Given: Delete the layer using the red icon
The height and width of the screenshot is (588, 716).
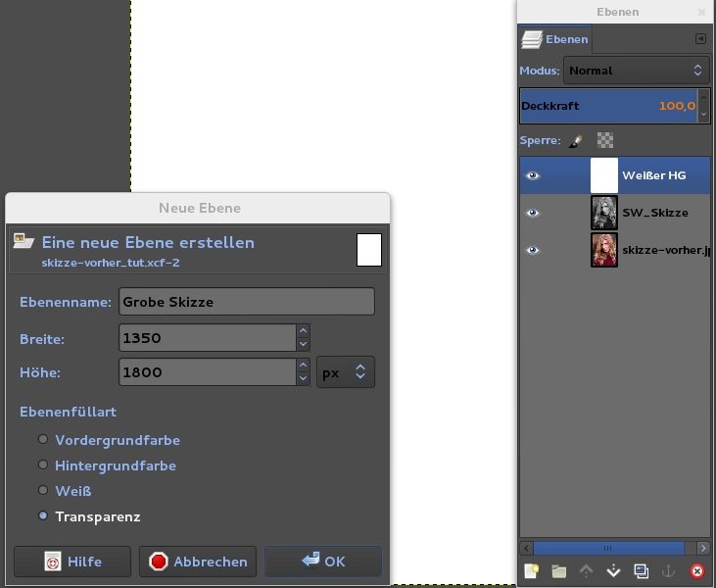Looking at the screenshot, I should tap(696, 570).
